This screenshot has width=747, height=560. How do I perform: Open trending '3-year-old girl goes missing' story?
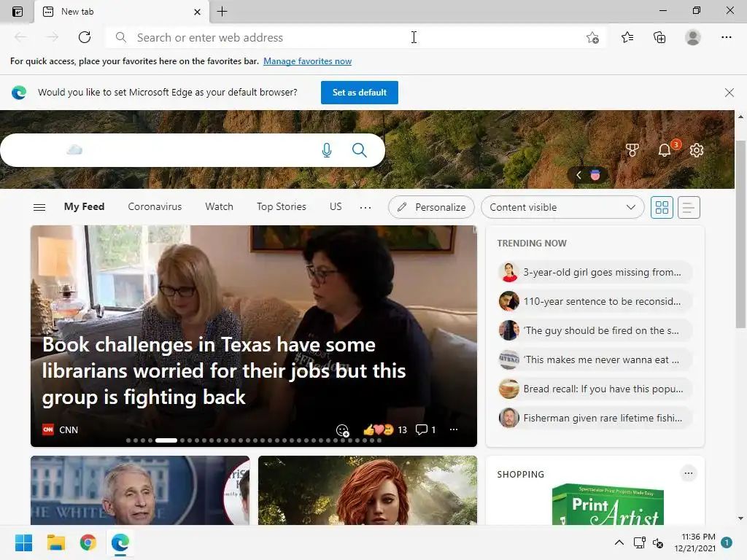[595, 272]
